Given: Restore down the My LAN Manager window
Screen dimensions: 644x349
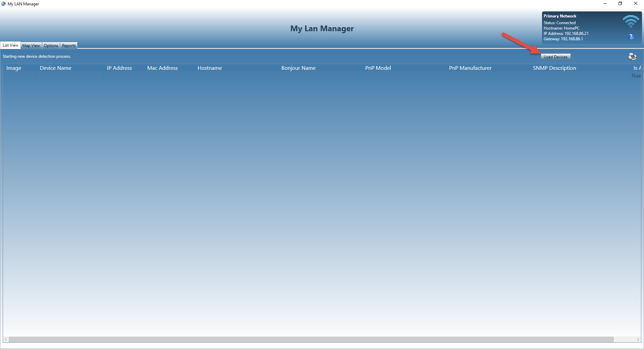Looking at the screenshot, I should (x=620, y=4).
